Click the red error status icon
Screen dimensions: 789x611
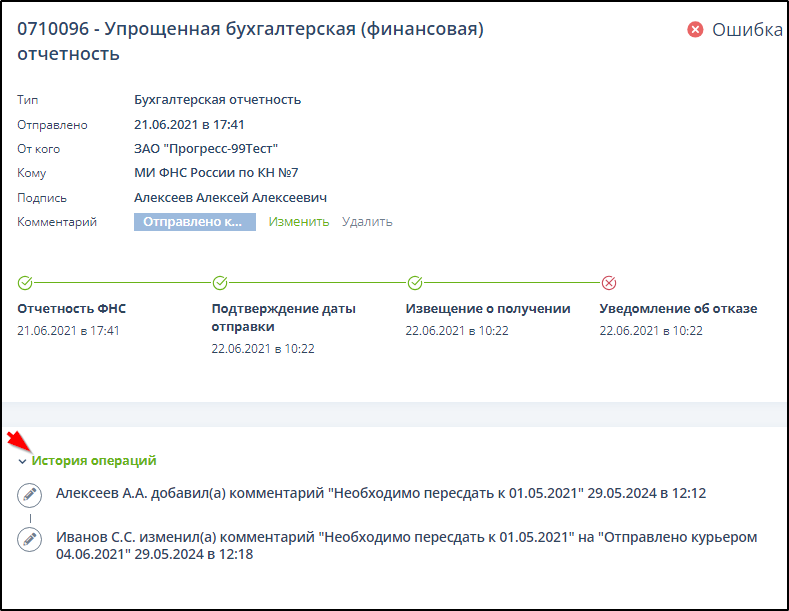[x=695, y=30]
